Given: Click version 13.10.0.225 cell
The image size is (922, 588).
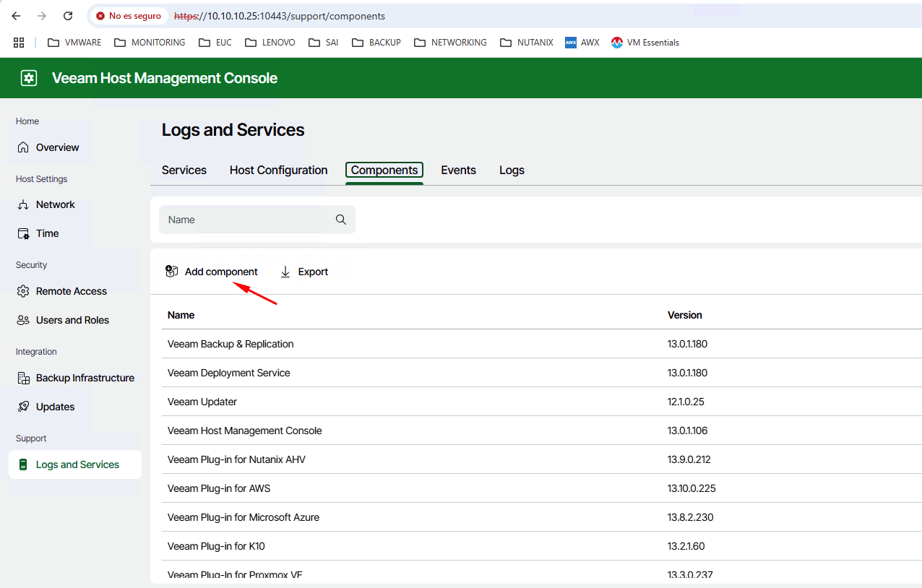Looking at the screenshot, I should pyautogui.click(x=691, y=488).
